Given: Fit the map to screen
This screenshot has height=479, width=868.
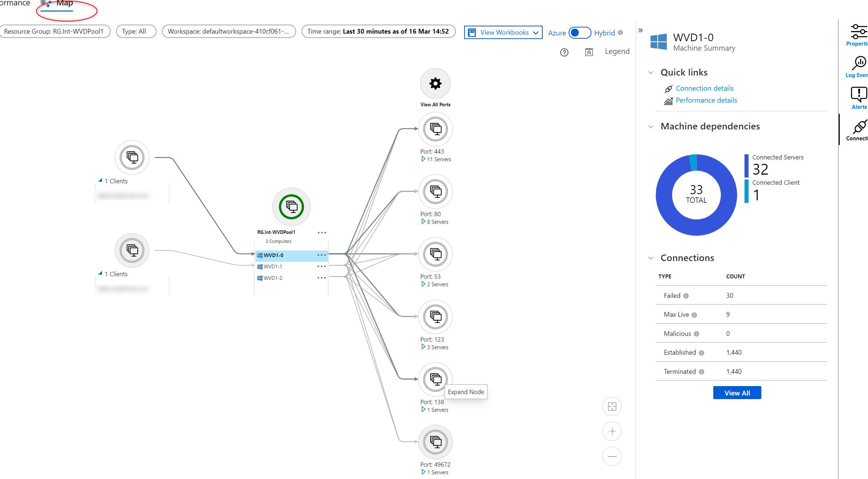Looking at the screenshot, I should [612, 406].
